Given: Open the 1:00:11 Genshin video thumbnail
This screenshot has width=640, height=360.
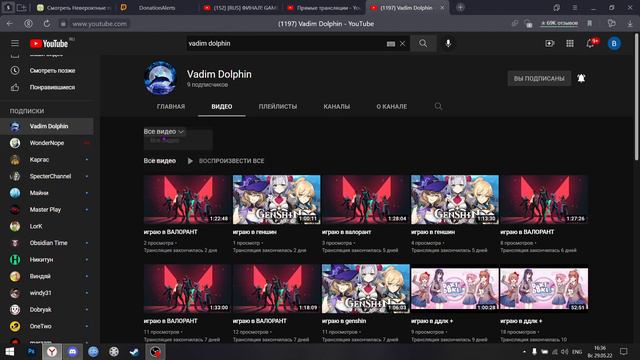Looking at the screenshot, I should tap(276, 200).
